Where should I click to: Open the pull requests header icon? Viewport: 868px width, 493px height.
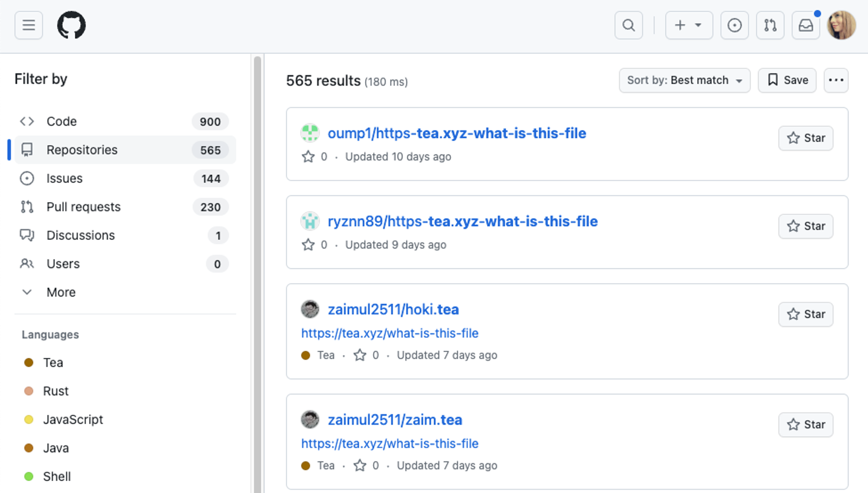click(x=770, y=25)
